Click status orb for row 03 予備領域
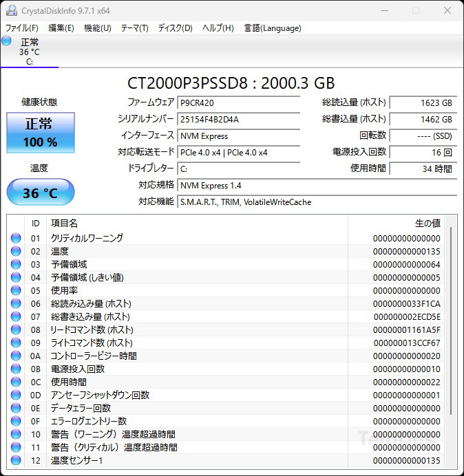This screenshot has height=476, width=464. pos(16,264)
